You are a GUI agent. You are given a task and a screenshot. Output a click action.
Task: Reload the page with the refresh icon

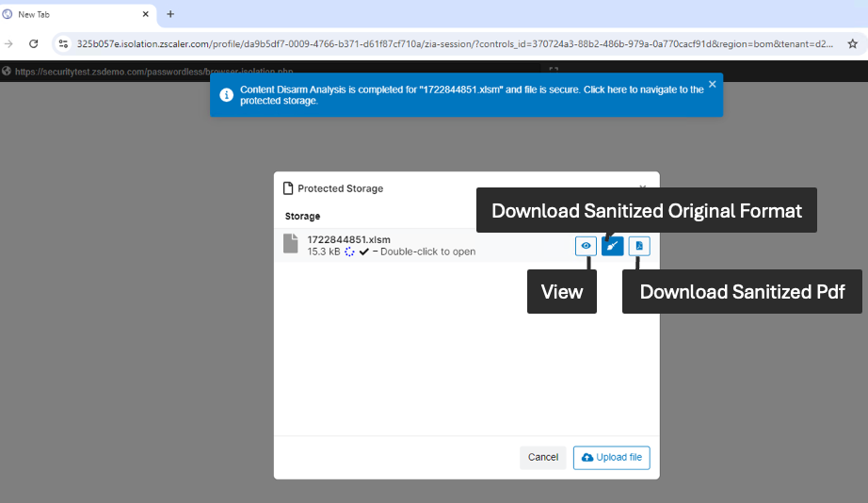pos(34,43)
